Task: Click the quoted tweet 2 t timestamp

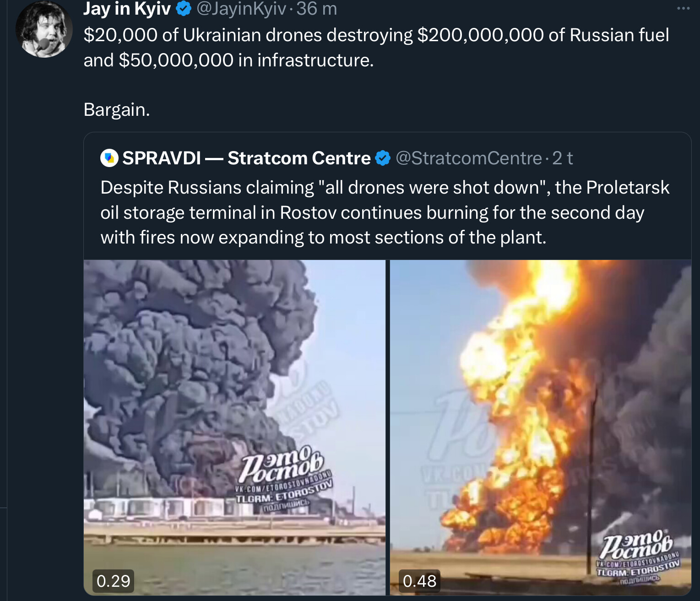Action: (563, 158)
